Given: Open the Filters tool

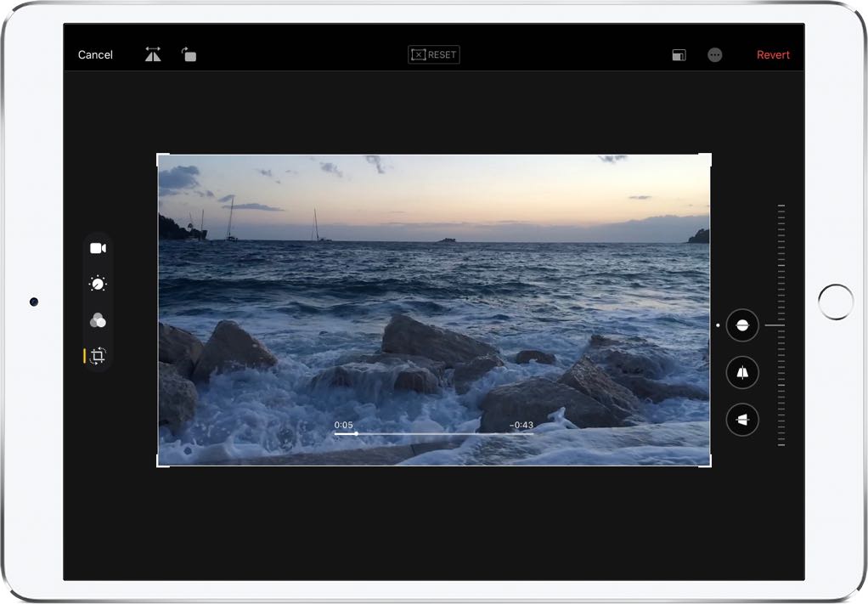Looking at the screenshot, I should click(x=98, y=320).
